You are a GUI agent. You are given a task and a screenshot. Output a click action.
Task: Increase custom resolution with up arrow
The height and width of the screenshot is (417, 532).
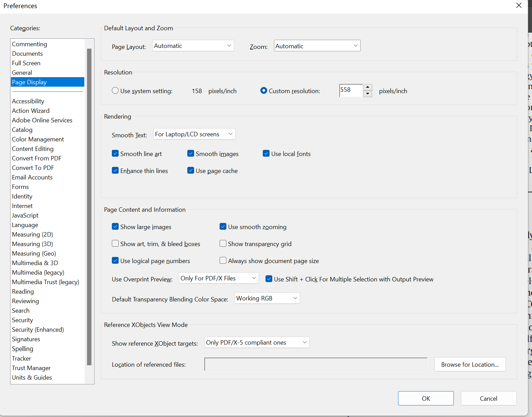pyautogui.click(x=367, y=87)
